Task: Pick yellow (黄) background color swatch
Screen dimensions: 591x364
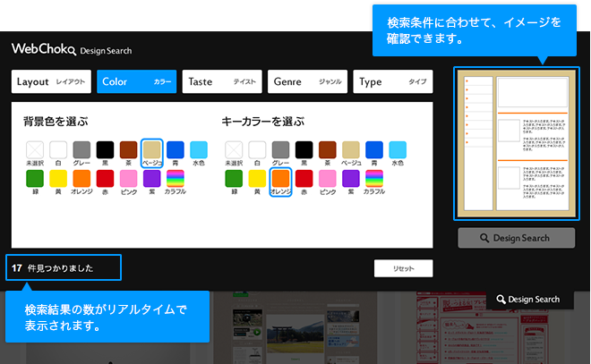Action: click(x=58, y=179)
